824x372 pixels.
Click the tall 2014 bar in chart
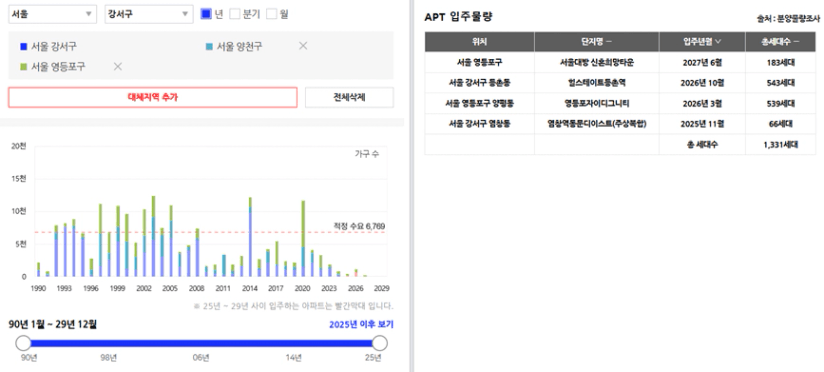250,237
